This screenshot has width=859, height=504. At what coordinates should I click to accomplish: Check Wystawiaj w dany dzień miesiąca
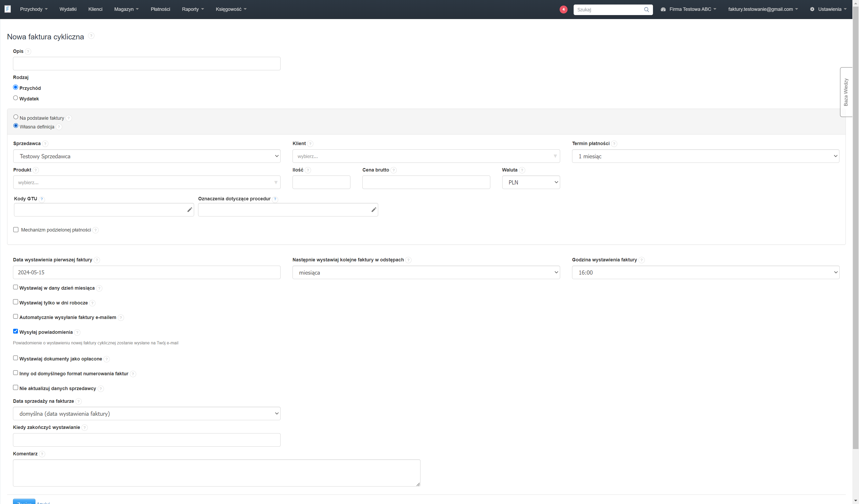tap(15, 288)
